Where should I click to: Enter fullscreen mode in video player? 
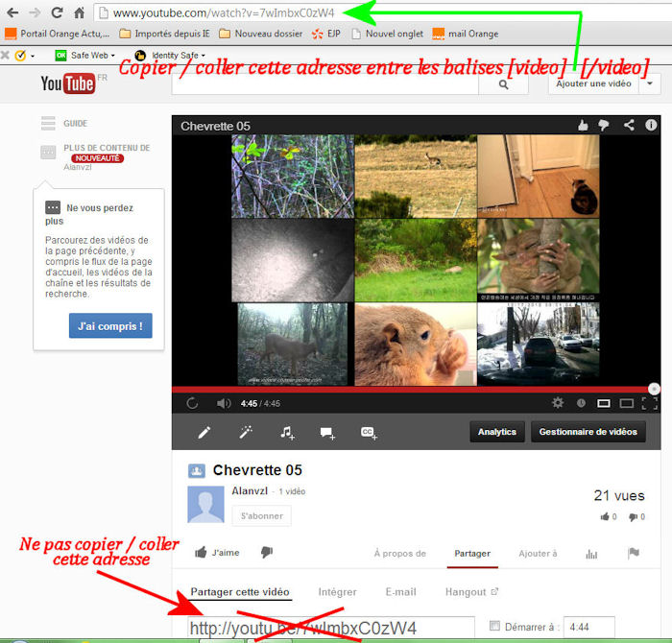tap(649, 403)
